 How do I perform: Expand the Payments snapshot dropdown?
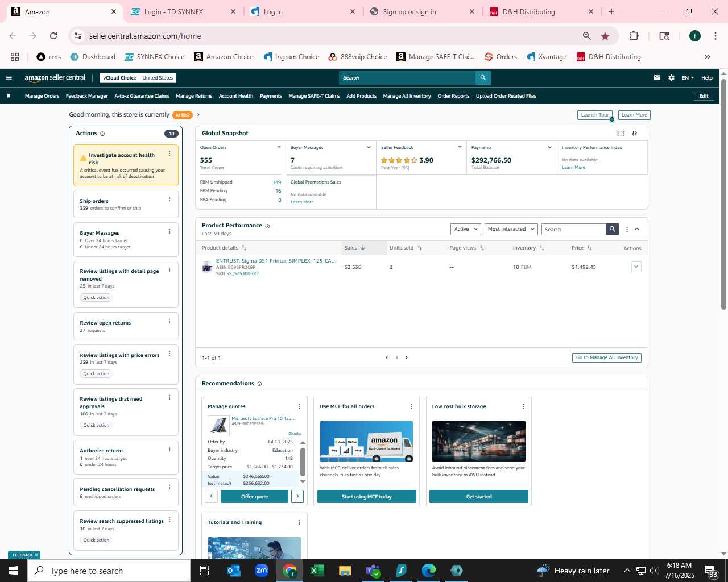[x=549, y=147]
